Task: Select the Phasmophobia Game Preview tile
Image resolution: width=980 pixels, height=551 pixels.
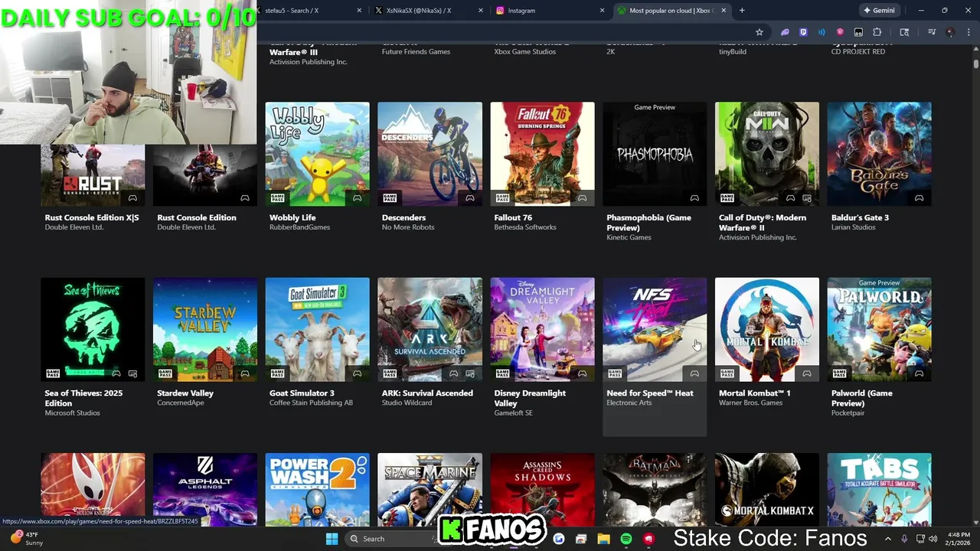Action: 655,154
